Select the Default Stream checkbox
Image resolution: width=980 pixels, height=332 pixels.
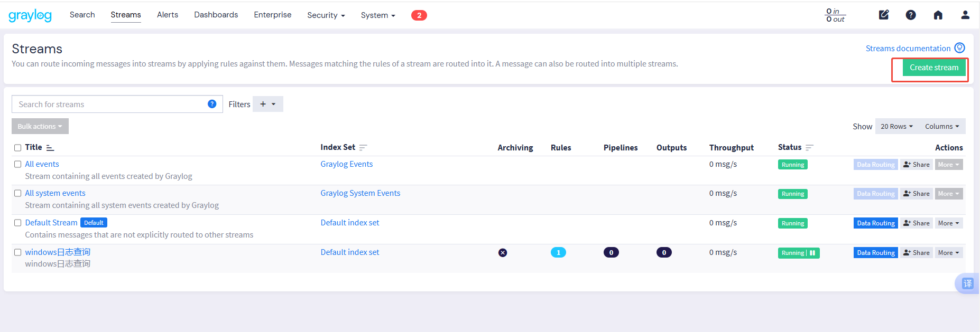point(17,223)
